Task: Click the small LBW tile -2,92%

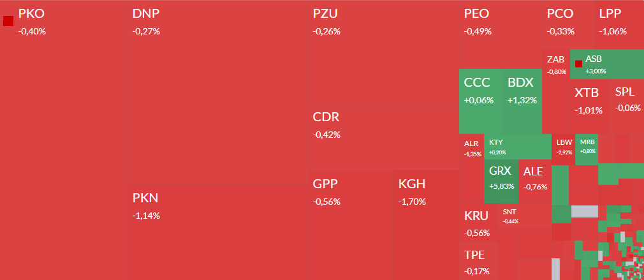Action: coord(563,149)
